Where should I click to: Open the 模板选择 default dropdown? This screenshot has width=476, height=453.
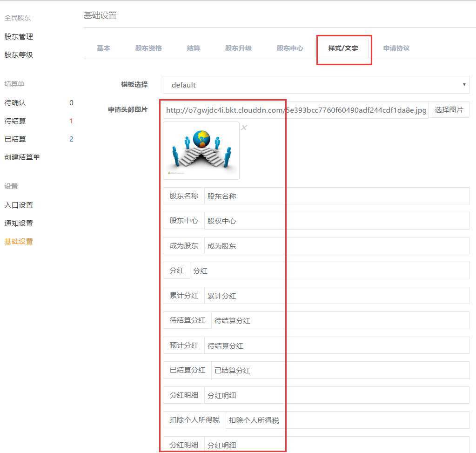316,85
